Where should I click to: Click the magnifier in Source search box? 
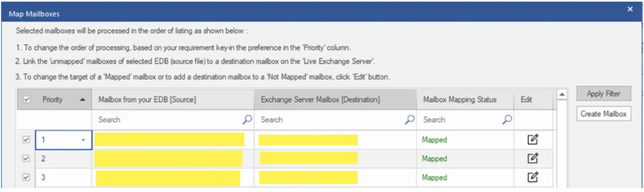[x=247, y=119]
